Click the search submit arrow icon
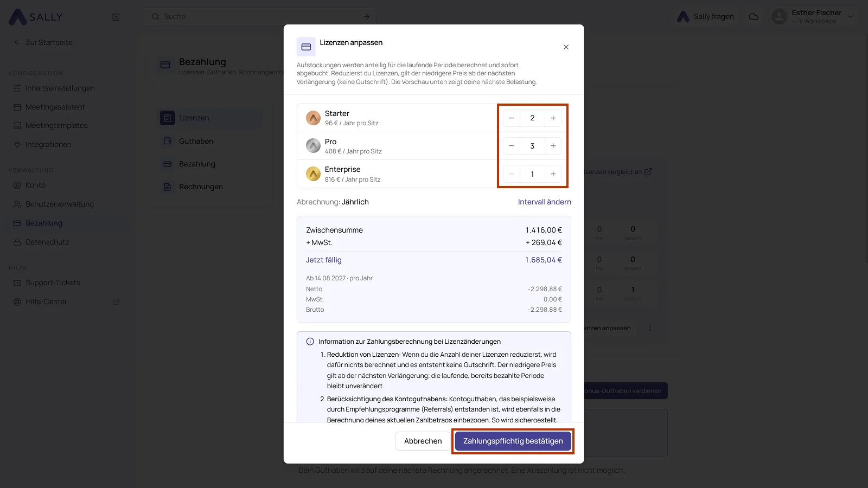This screenshot has height=488, width=868. pos(367,17)
